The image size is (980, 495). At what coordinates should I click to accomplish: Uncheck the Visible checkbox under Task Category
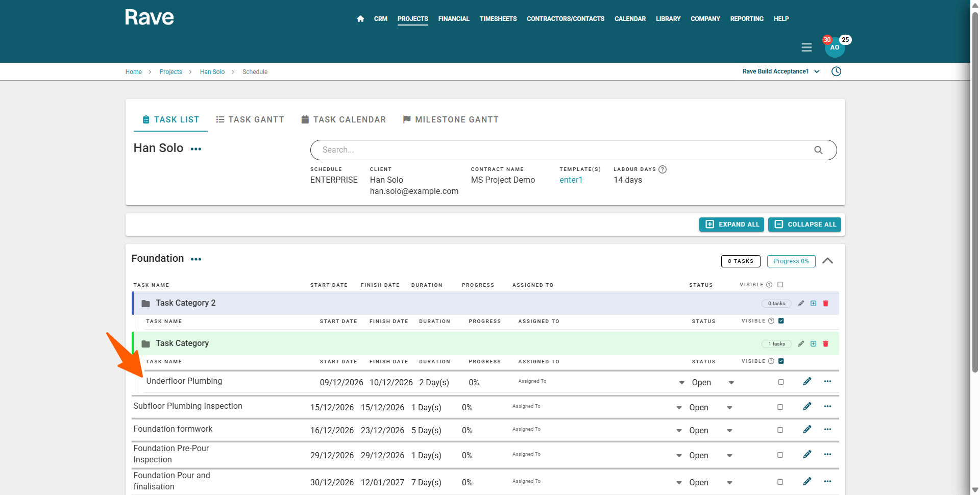click(781, 361)
